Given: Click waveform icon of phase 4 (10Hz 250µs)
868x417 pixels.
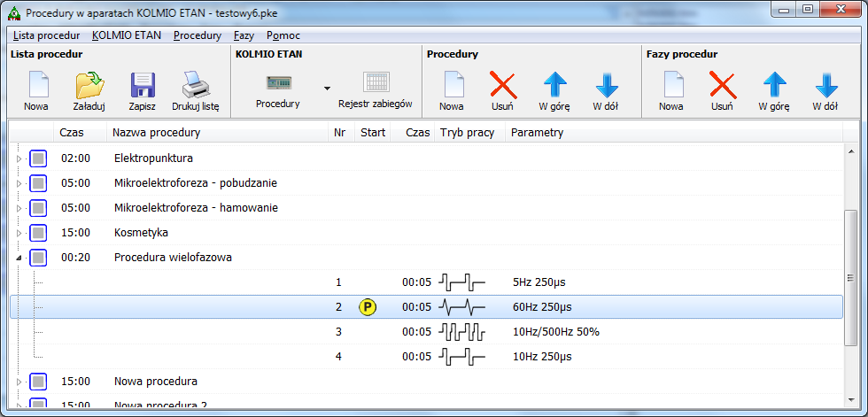Looking at the screenshot, I should (x=462, y=357).
